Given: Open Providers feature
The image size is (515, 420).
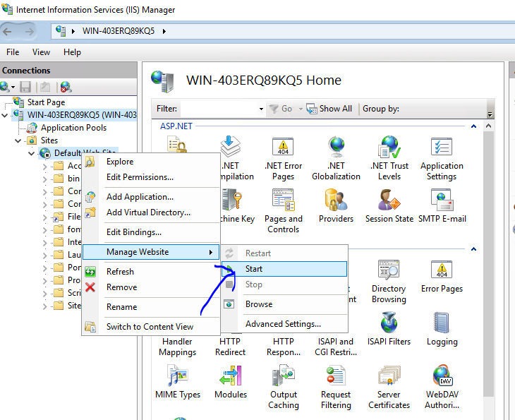Looking at the screenshot, I should (x=336, y=206).
